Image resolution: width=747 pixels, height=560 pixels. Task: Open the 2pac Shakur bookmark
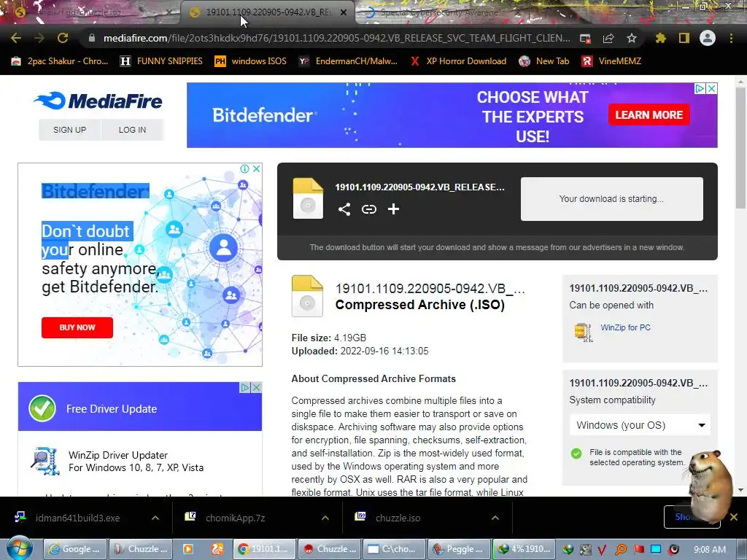[x=61, y=61]
